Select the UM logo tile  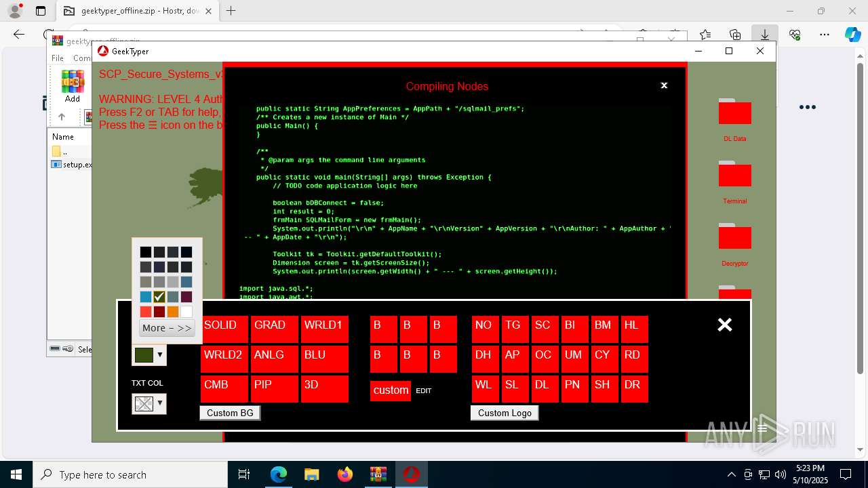click(x=575, y=359)
